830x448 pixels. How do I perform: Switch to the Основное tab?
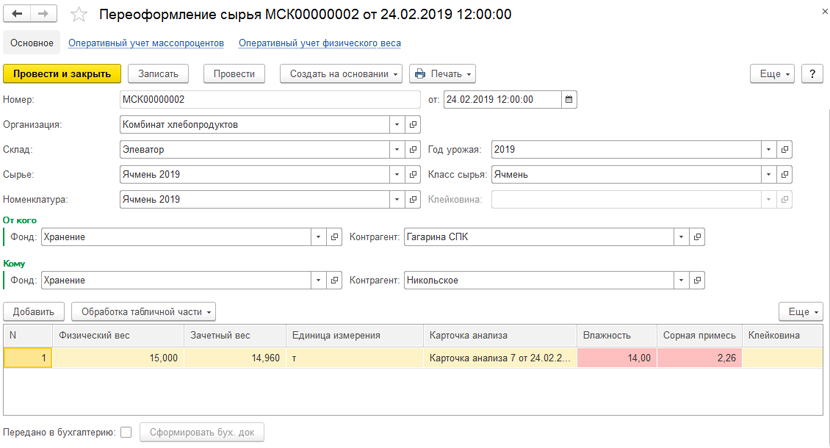coord(32,43)
